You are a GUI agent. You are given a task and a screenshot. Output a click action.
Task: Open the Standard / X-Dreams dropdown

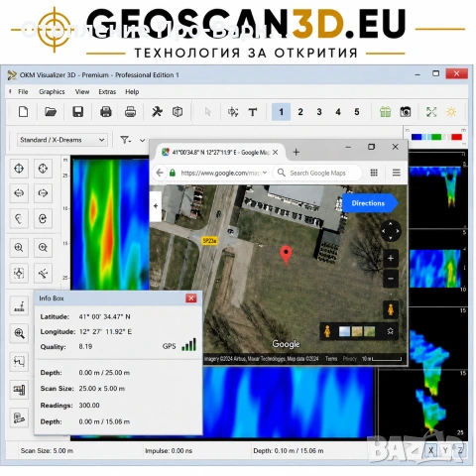[62, 140]
